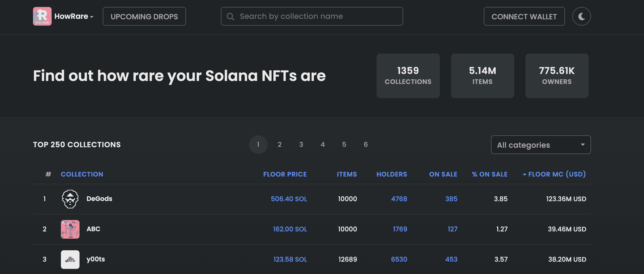Screen dimensions: 644x274
Task: Click the CONNECT WALLET button
Action: click(x=524, y=16)
